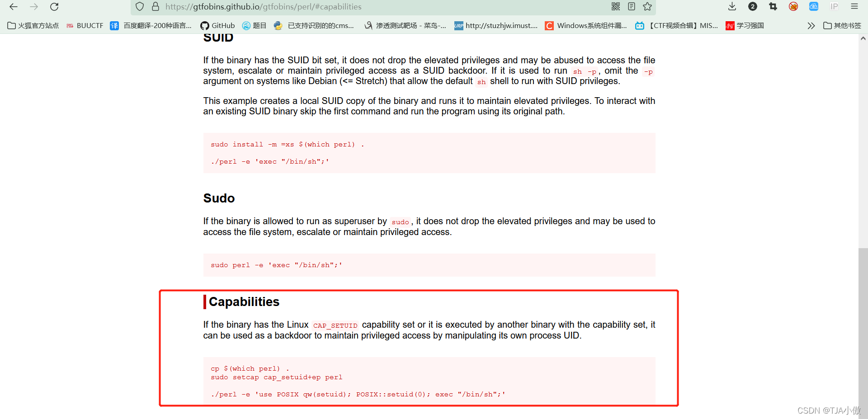The image size is (868, 419).
Task: Toggle reader view icon
Action: pos(632,6)
